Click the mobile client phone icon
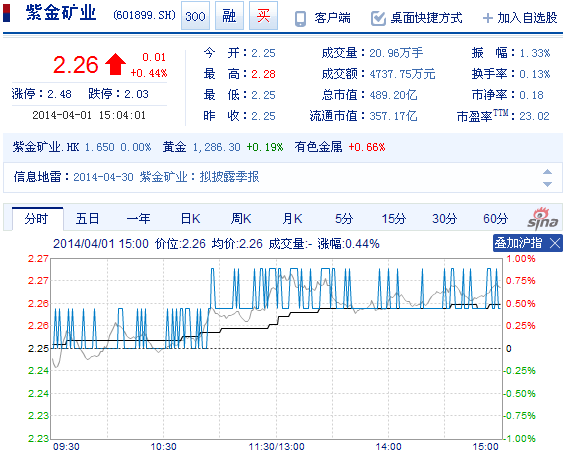 (x=300, y=19)
